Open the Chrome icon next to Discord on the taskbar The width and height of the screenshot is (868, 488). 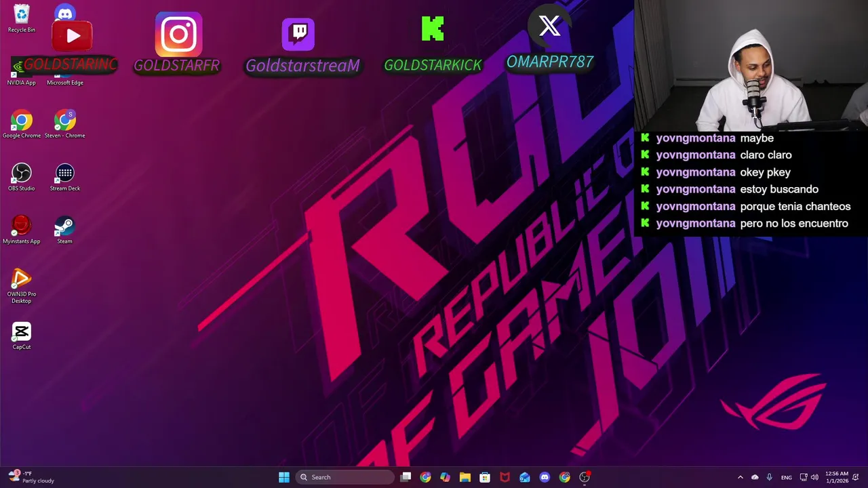click(564, 477)
